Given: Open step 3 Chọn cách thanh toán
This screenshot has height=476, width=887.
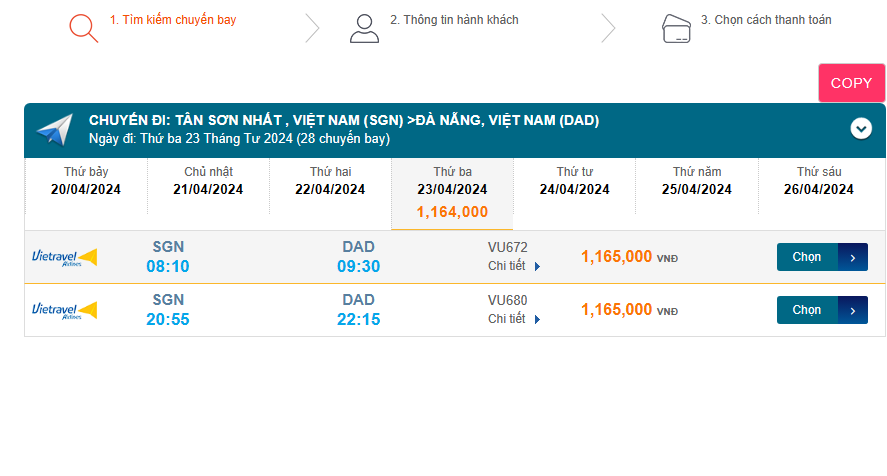Looking at the screenshot, I should 765,20.
